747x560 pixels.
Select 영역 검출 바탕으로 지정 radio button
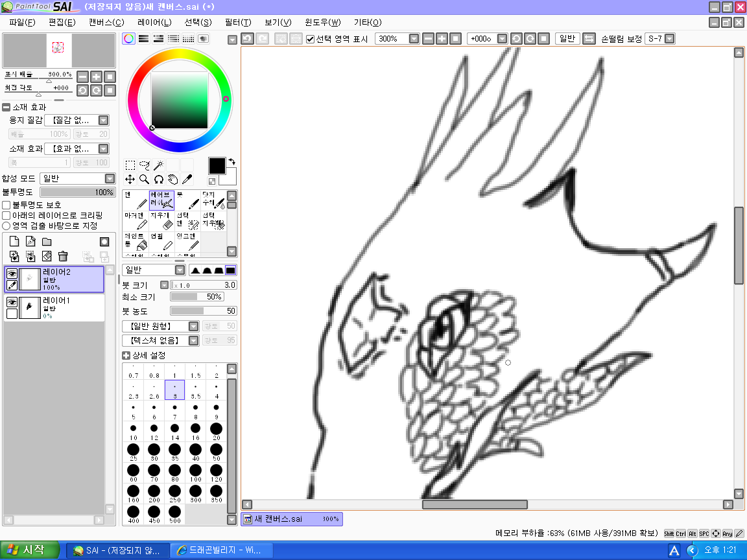pyautogui.click(x=6, y=226)
